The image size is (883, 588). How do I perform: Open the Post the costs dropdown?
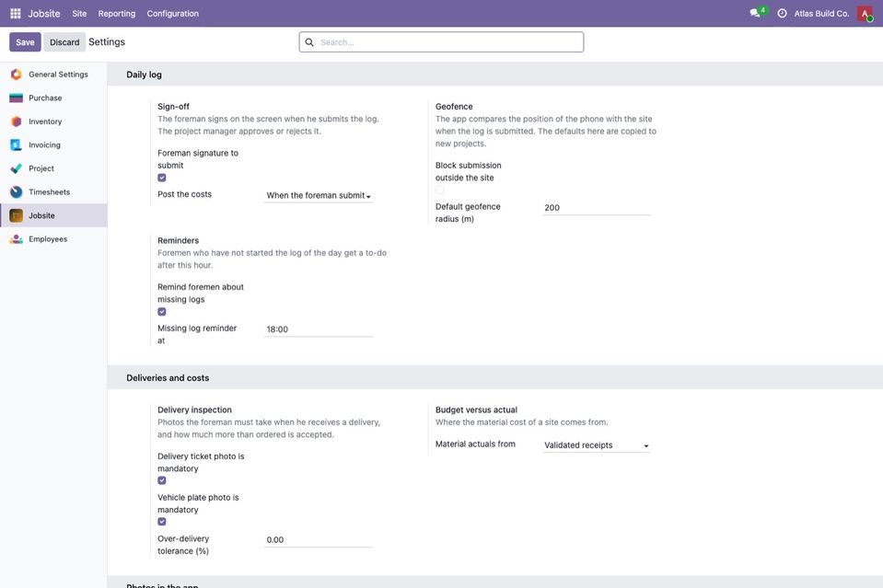[x=319, y=195]
